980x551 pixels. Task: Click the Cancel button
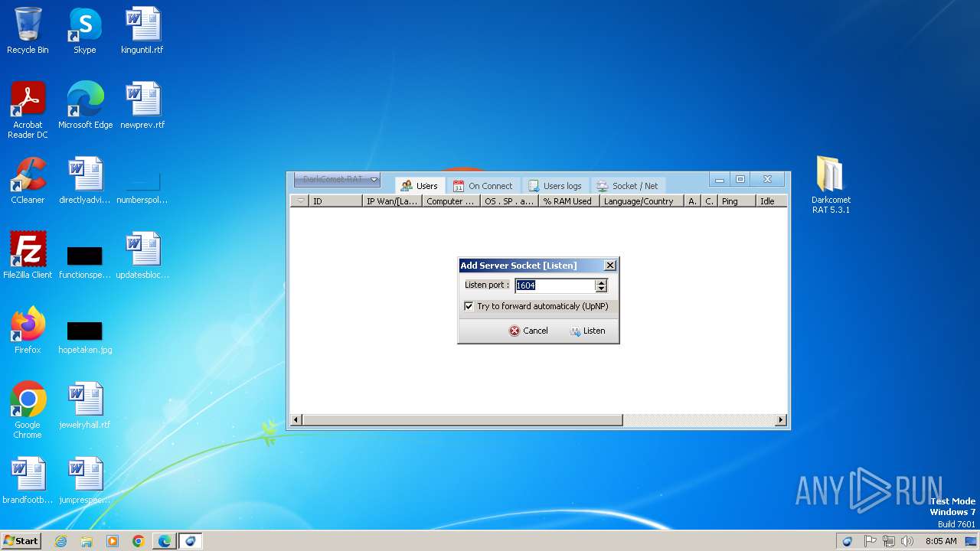tap(528, 331)
